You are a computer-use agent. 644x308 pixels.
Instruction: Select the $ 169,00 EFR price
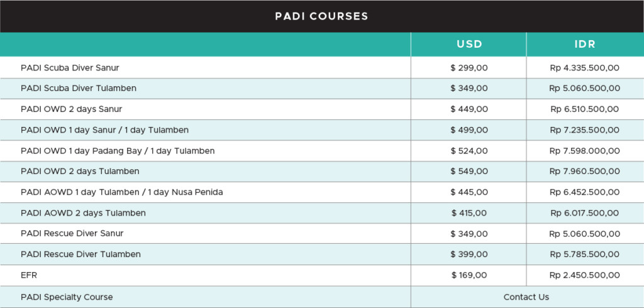(x=469, y=275)
